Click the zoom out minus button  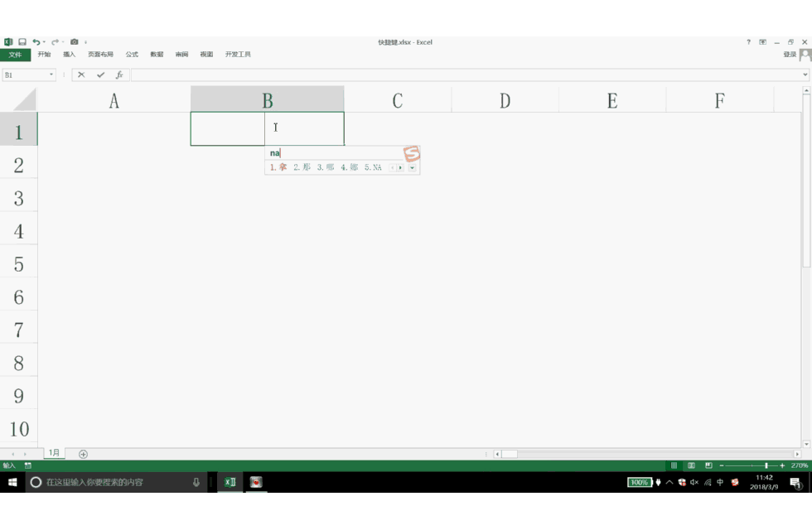(x=722, y=465)
